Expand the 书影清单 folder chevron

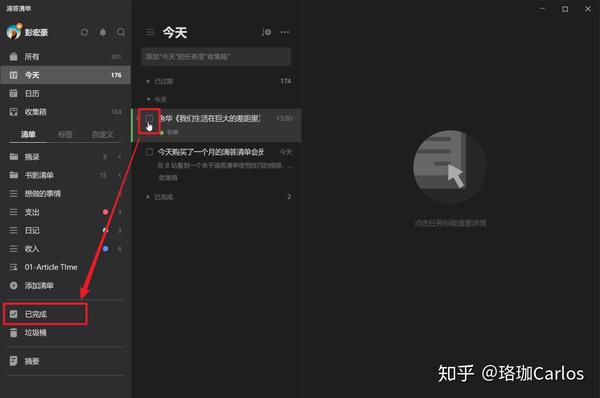pos(120,175)
